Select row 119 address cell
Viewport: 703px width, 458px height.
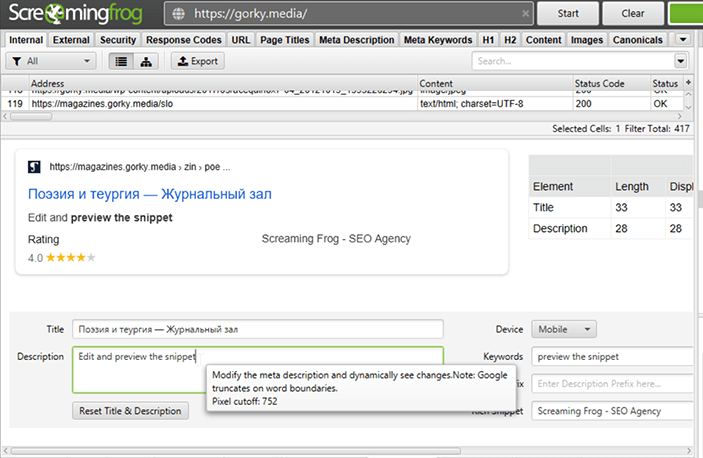223,104
